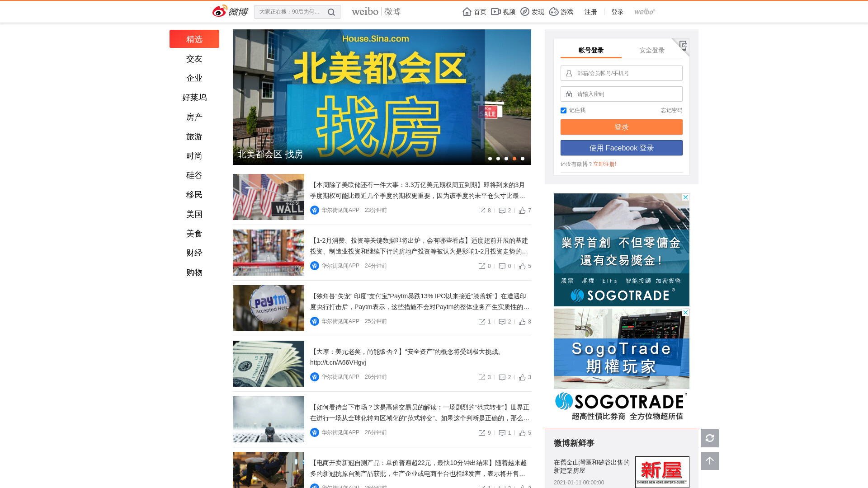Open 首页 home icon in navigation
This screenshot has height=488, width=868.
tap(467, 12)
